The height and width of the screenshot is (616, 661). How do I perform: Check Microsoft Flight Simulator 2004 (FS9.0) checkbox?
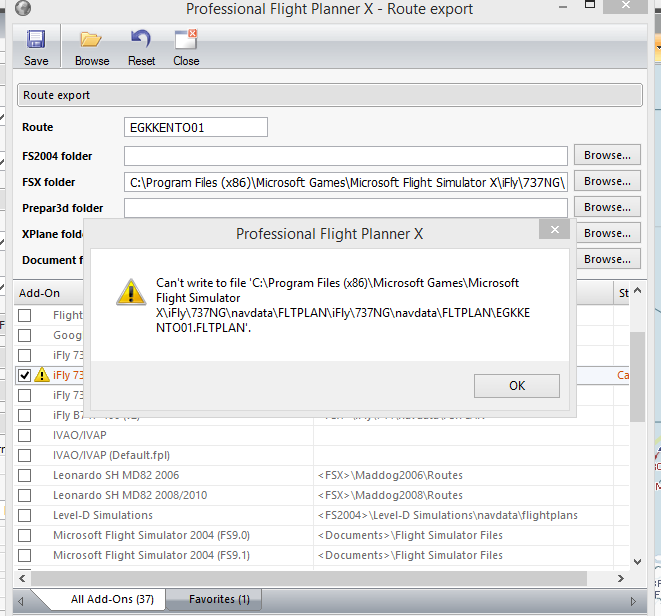24,535
